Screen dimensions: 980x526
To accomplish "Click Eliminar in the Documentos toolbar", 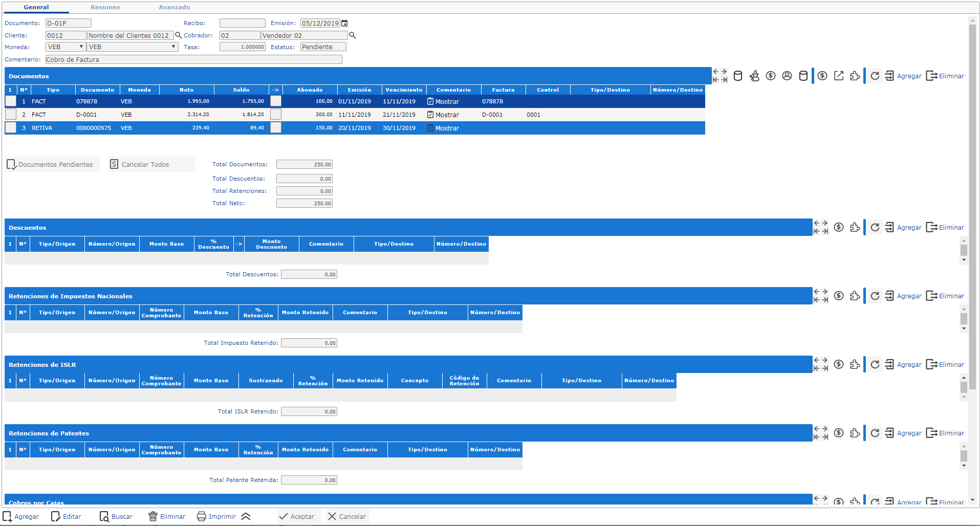I will 945,76.
